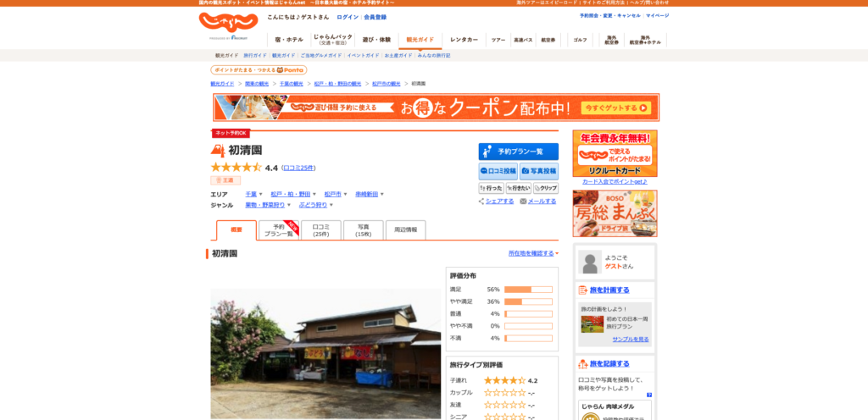Viewport: 868px width, 420px height.
Task: Click the Jalan orange logo
Action: 228,22
